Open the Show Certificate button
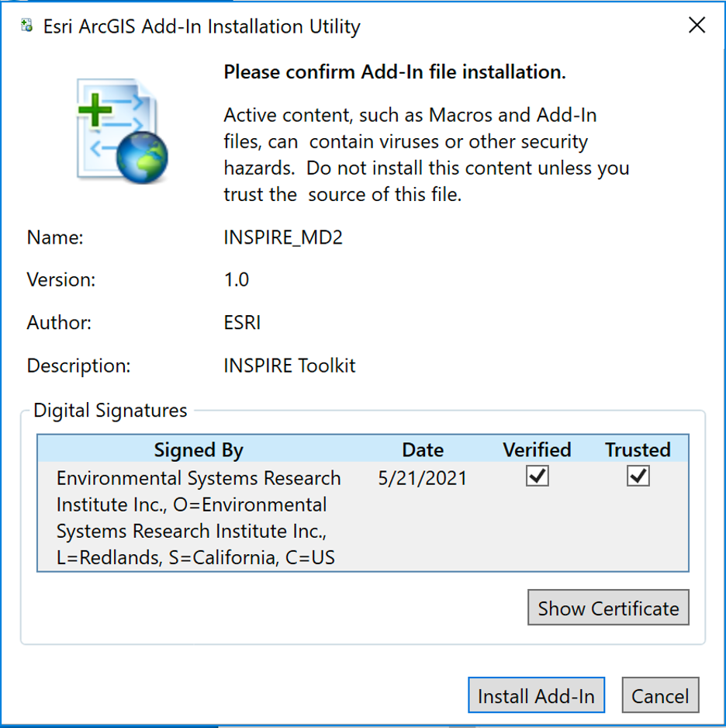Viewport: 726px width, 728px height. 608,608
